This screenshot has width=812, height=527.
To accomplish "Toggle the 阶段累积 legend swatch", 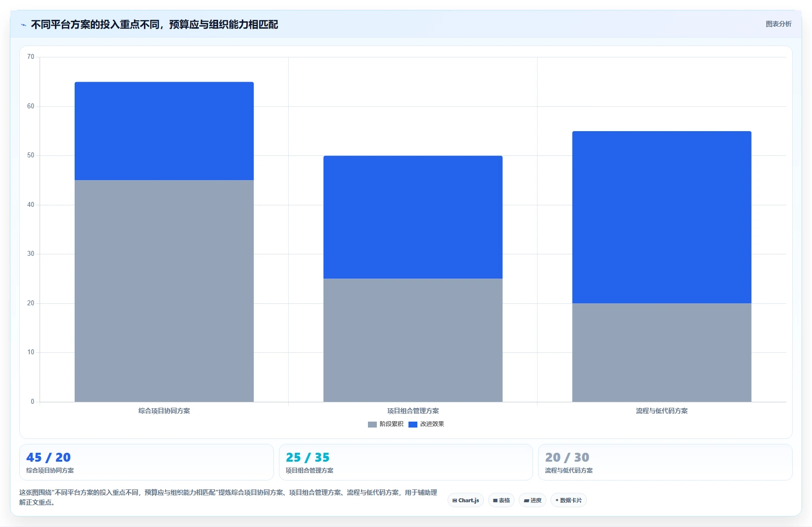I will [x=372, y=425].
